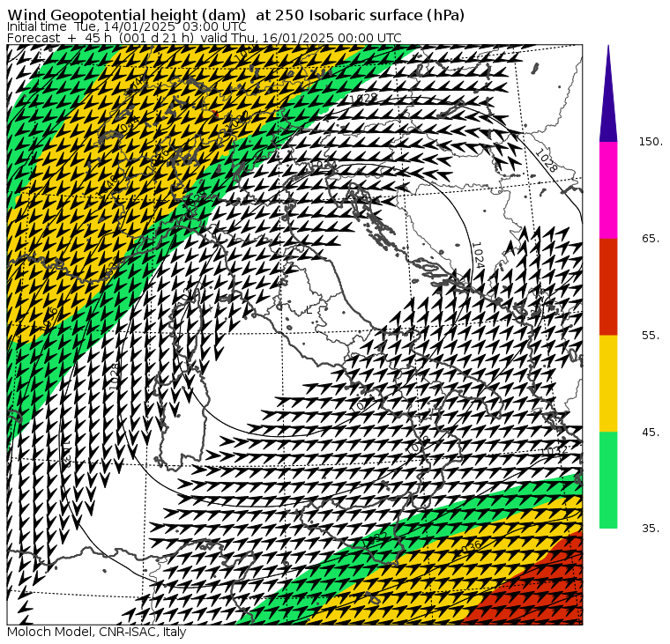Image resolution: width=670 pixels, height=644 pixels.
Task: Click the 'L' low-pressure marker over Italy
Action: click(x=309, y=310)
